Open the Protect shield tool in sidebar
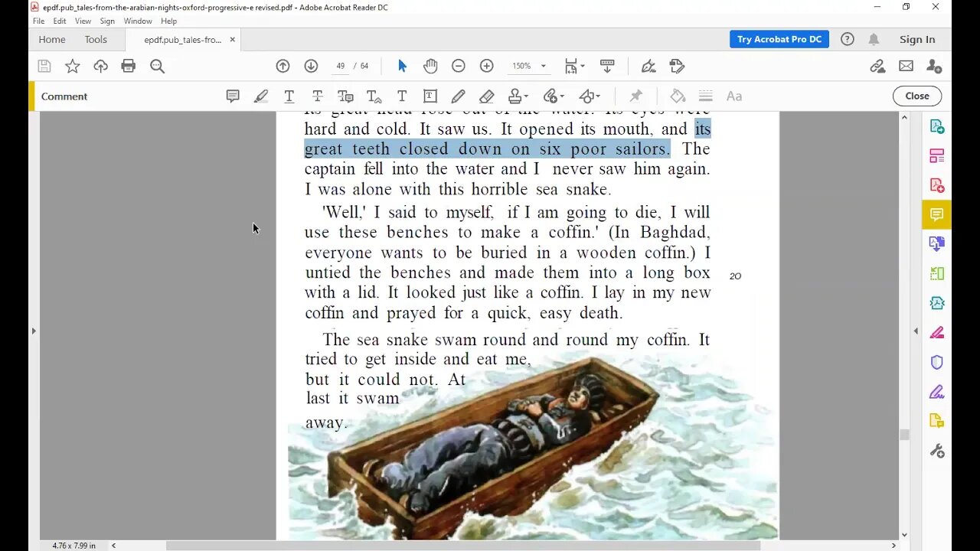The image size is (980, 551). coord(937,362)
